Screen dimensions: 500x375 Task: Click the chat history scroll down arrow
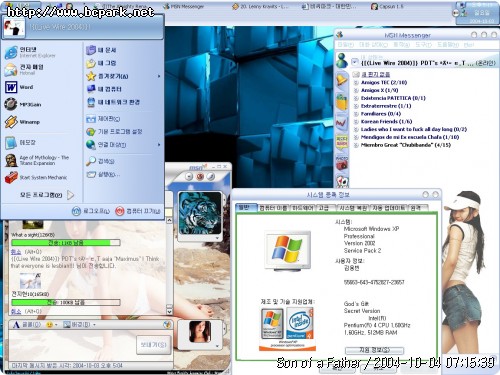[169, 311]
